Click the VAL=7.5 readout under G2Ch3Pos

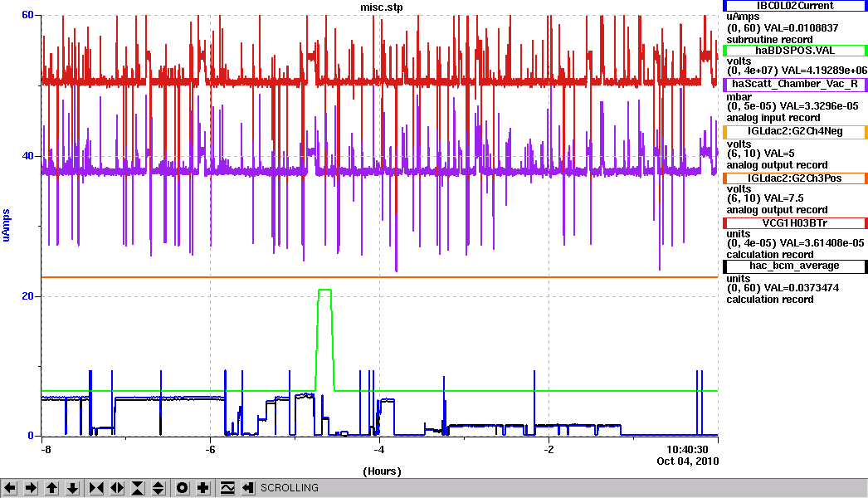783,198
